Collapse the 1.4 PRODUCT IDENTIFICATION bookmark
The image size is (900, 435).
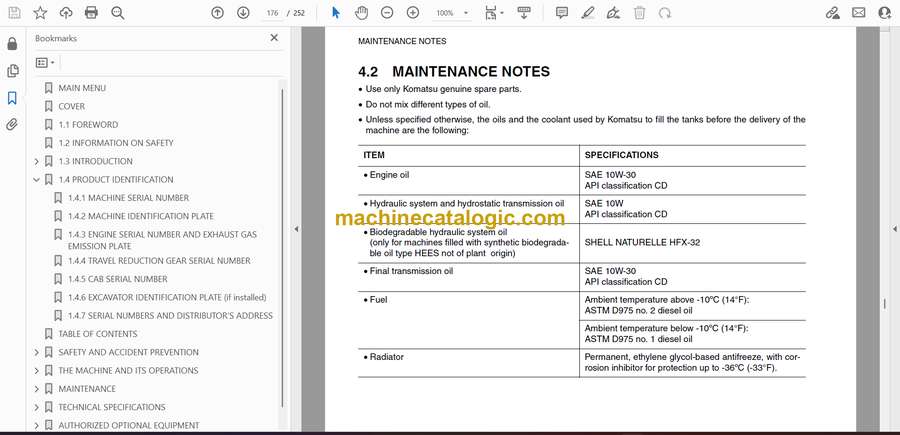(x=37, y=180)
